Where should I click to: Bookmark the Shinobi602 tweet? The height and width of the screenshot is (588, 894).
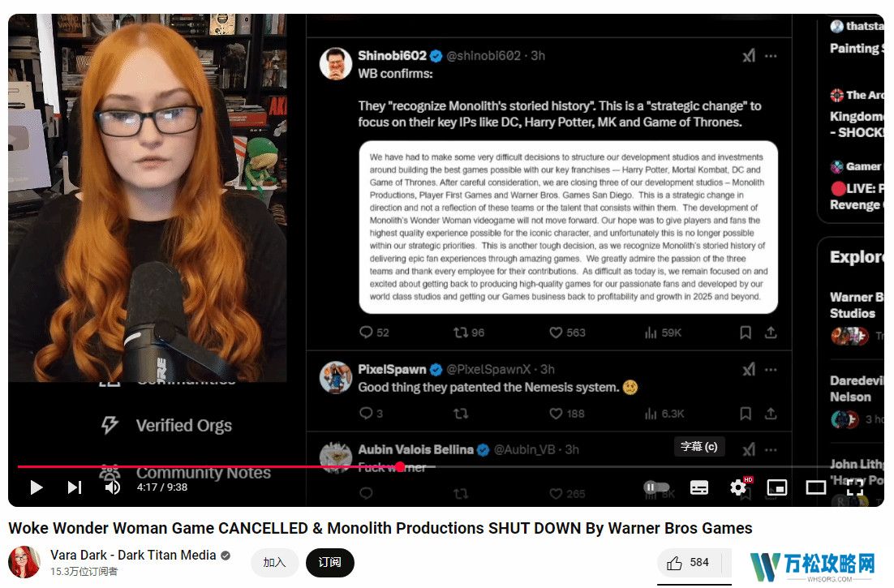coord(746,333)
